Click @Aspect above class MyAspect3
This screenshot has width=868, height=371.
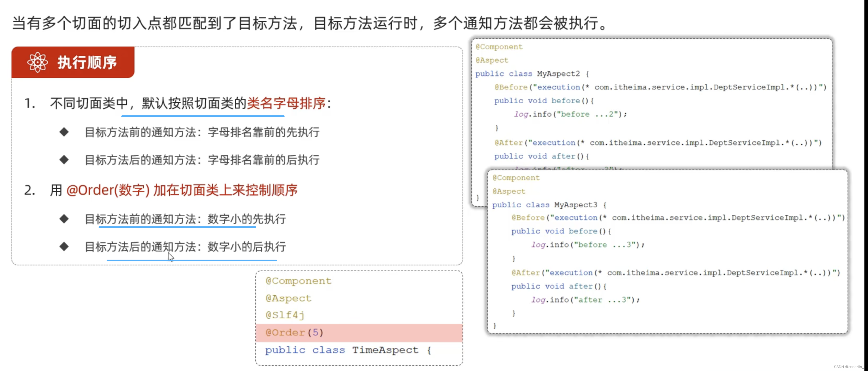[x=509, y=191]
